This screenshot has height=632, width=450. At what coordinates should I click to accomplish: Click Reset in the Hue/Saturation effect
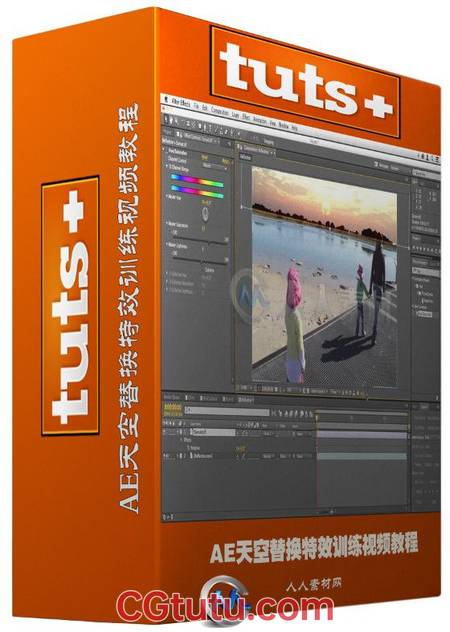[204, 157]
